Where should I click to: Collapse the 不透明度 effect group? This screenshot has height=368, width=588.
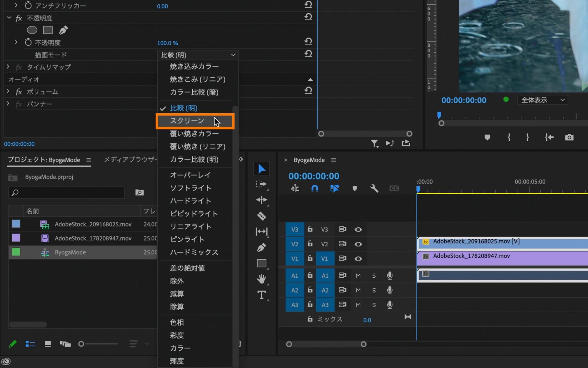(x=9, y=18)
